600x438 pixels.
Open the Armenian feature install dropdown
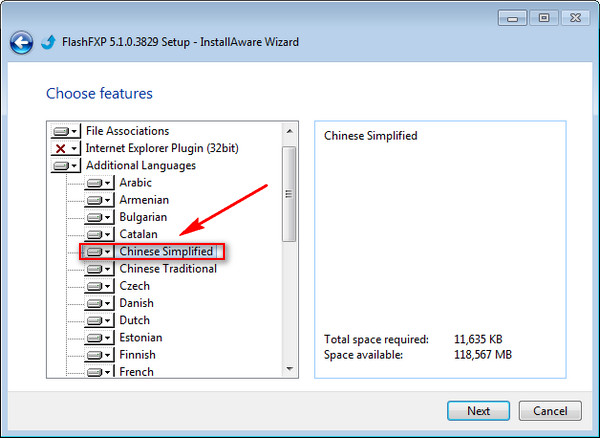(x=108, y=200)
